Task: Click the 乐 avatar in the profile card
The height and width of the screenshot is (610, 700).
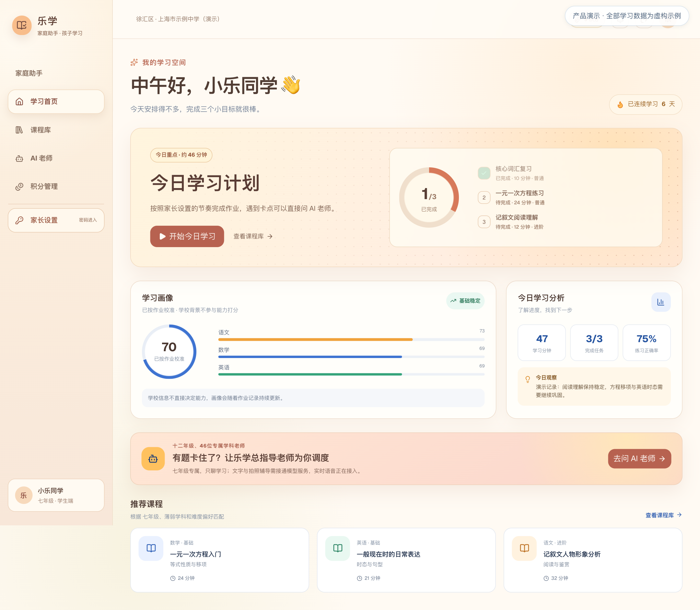Action: 23,495
